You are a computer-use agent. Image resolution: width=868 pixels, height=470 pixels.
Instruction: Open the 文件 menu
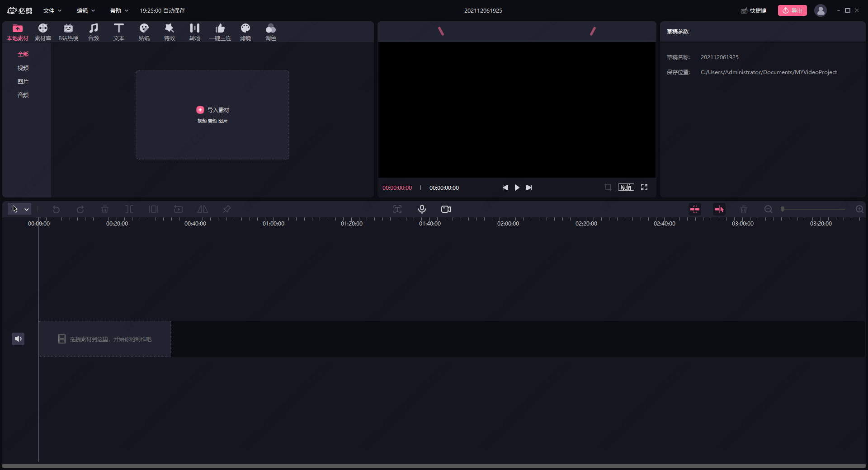(52, 10)
